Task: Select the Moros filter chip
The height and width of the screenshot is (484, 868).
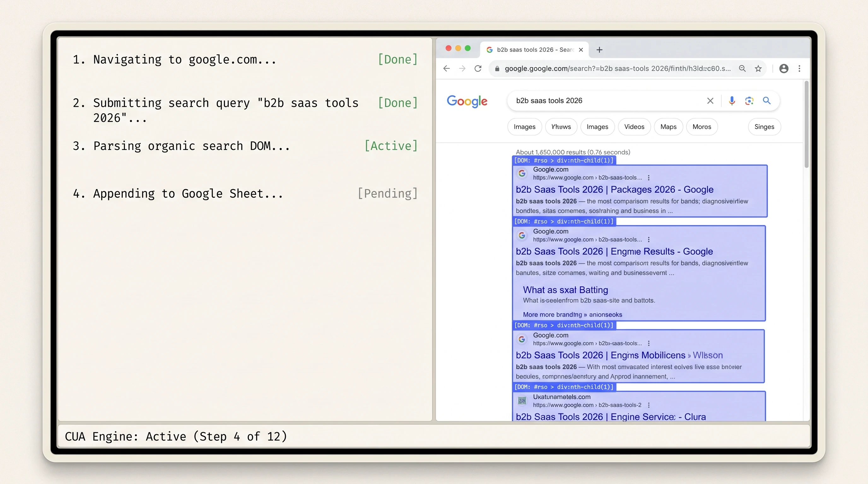Action: [x=701, y=127]
